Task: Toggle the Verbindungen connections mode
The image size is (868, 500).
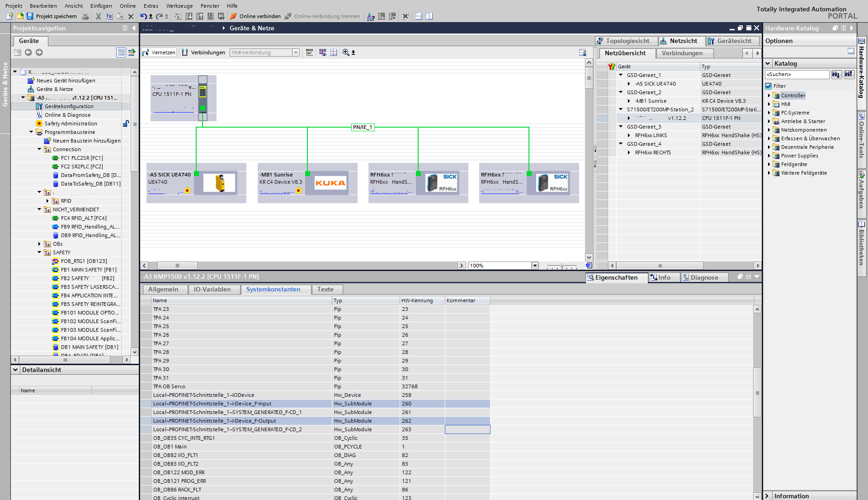Action: click(203, 52)
